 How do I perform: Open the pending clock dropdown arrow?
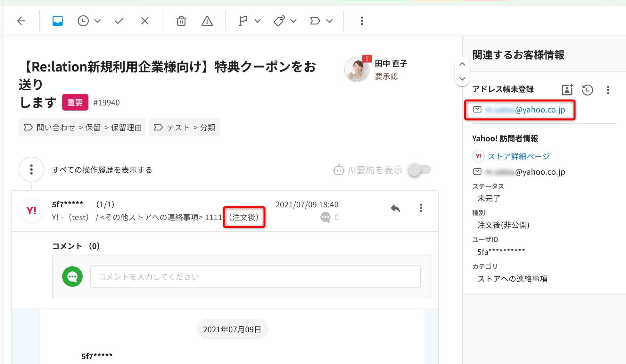point(97,21)
